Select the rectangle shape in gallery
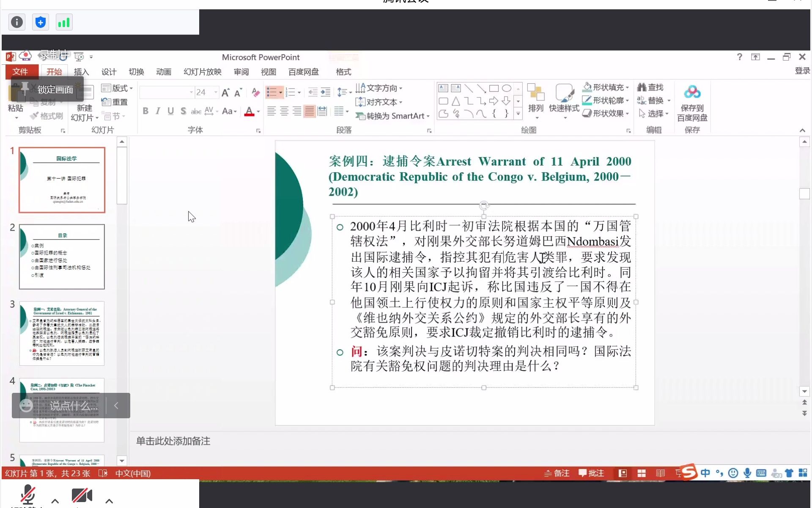Viewport: 812px width, 508px height. click(x=494, y=88)
